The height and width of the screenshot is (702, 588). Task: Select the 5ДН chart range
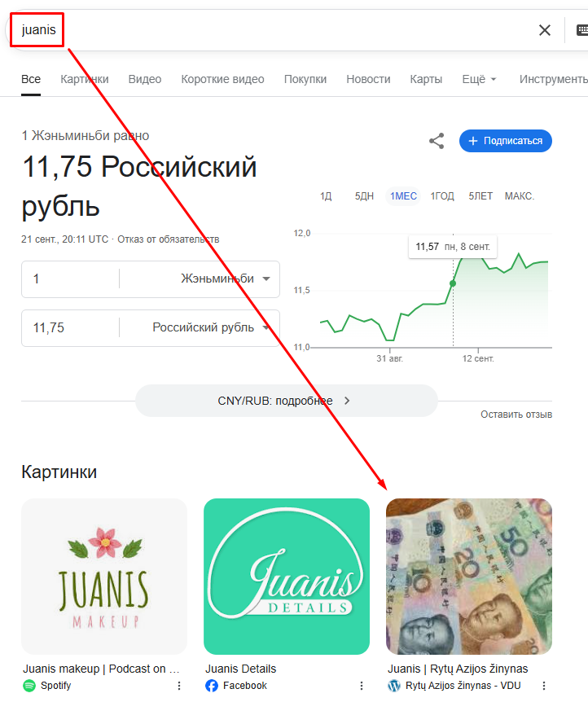tap(364, 196)
